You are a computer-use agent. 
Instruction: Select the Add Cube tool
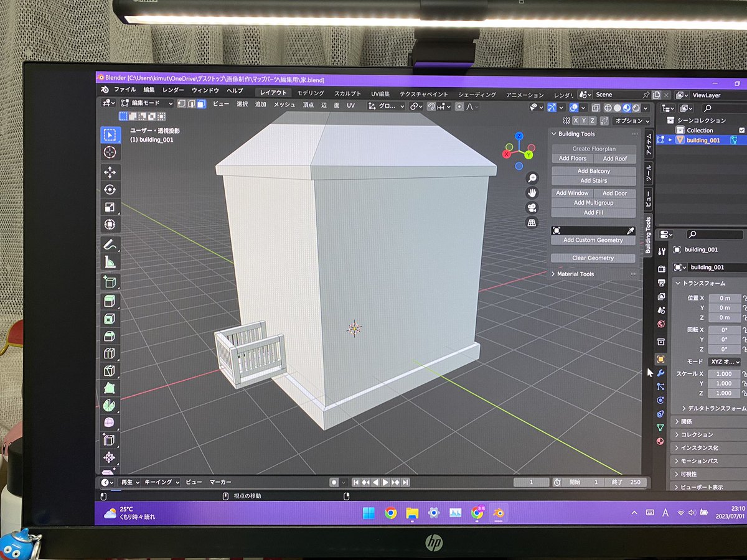110,282
